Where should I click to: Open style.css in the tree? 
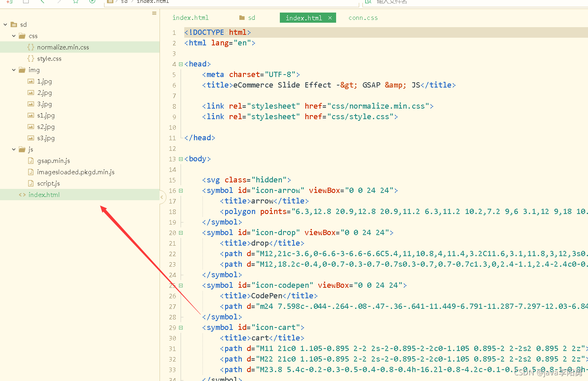point(49,59)
